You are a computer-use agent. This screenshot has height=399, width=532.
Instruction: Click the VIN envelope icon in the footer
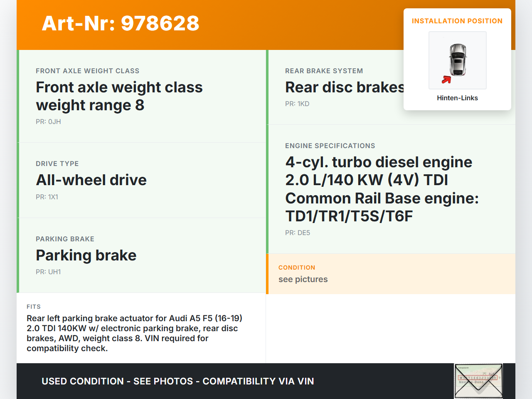point(478,381)
